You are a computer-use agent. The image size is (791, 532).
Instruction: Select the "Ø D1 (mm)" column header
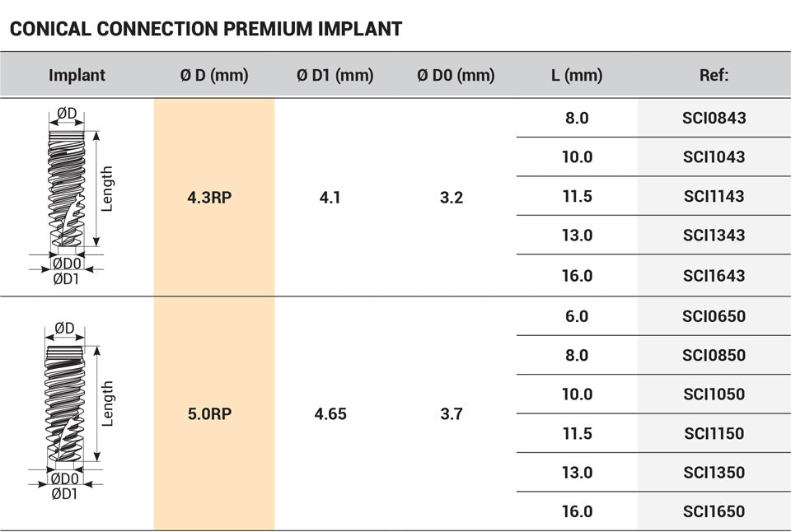pos(335,76)
